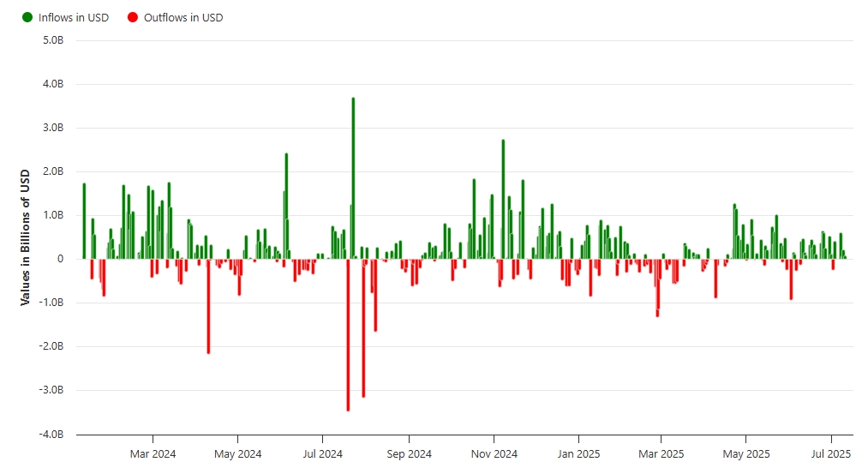Click the red Outflows legend dot
The image size is (868, 462).
133,18
